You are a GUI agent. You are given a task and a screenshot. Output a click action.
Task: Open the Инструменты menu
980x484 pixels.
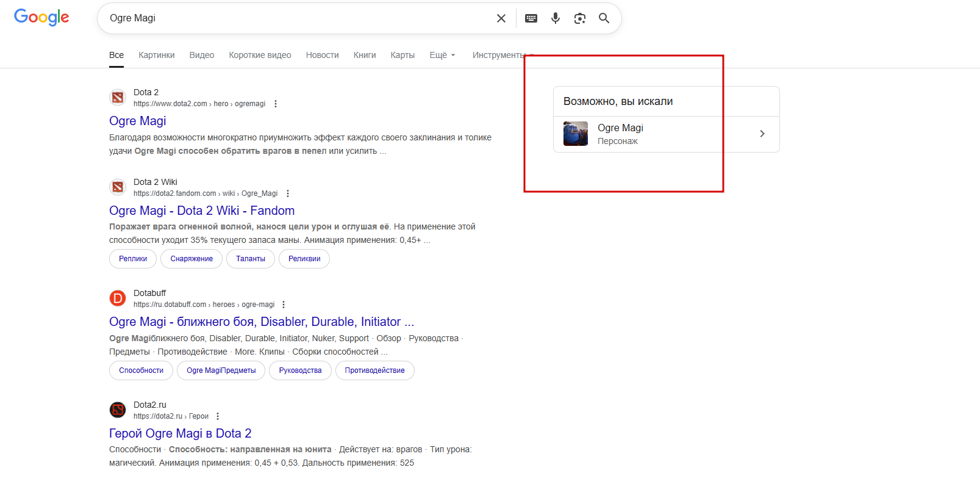[503, 55]
